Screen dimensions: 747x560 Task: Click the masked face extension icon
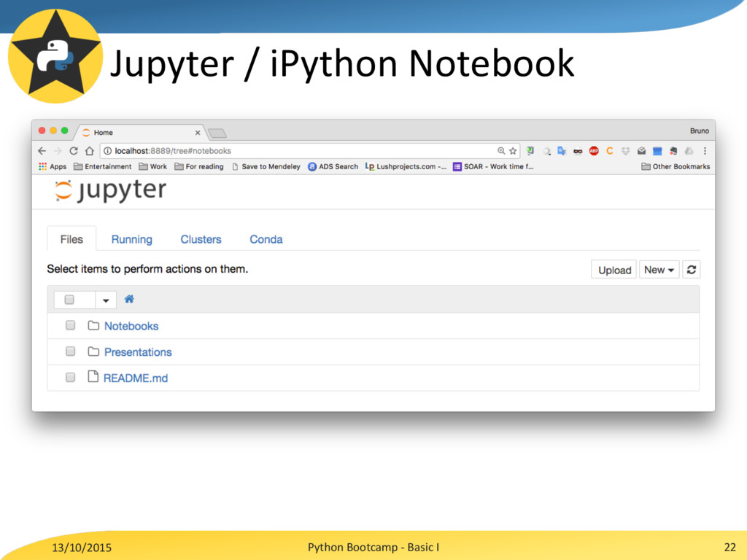(578, 151)
